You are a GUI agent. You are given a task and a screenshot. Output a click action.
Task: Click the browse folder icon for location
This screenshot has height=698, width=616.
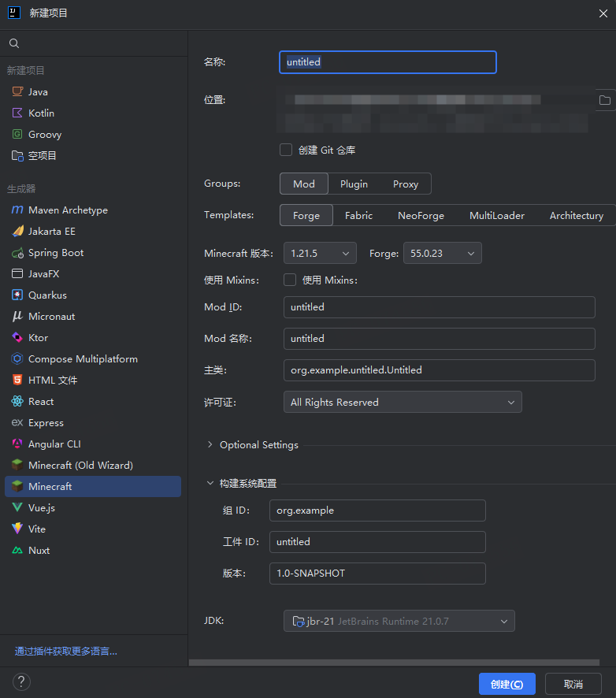605,100
